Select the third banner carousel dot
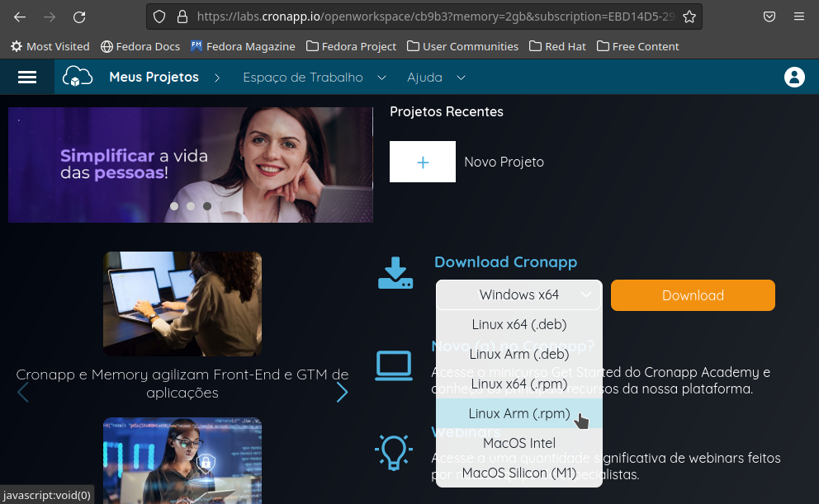The height and width of the screenshot is (504, 819). 207,206
